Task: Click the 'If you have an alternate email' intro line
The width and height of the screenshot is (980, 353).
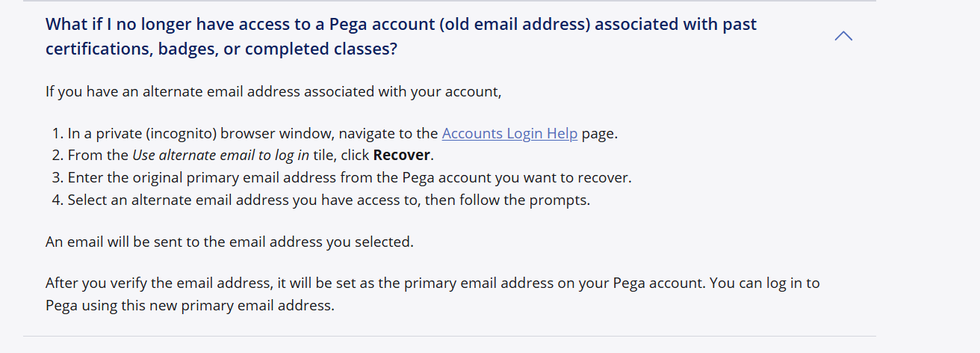Action: pos(273,92)
